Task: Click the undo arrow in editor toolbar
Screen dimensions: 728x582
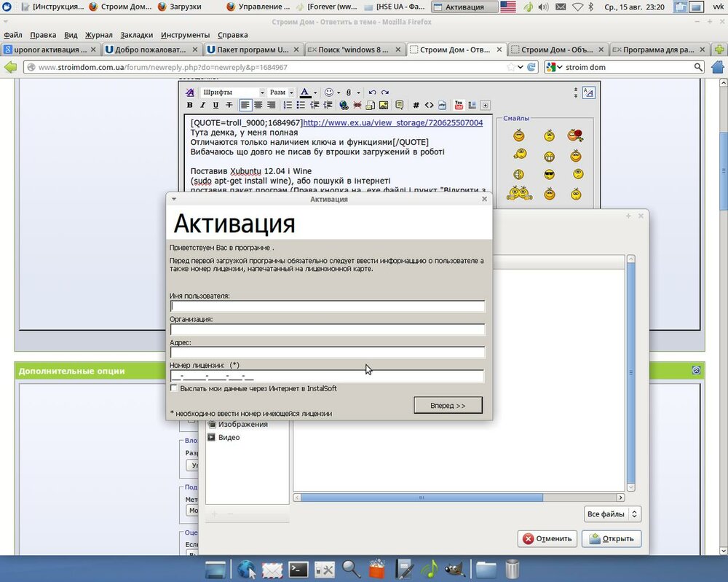Action: (x=372, y=93)
